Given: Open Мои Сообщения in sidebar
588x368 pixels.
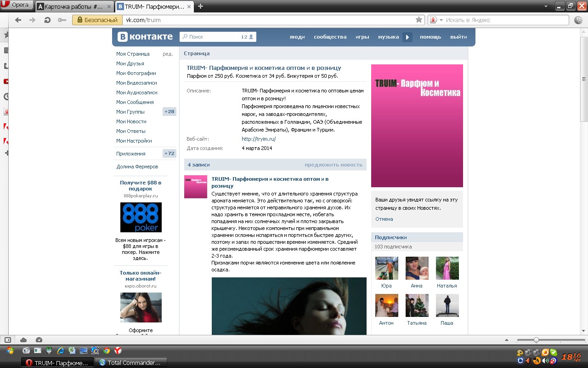Looking at the screenshot, I should tap(135, 102).
